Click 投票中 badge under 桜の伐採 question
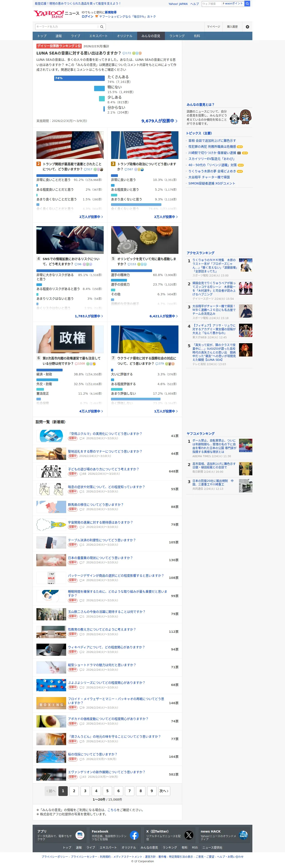 [x=73, y=759]
